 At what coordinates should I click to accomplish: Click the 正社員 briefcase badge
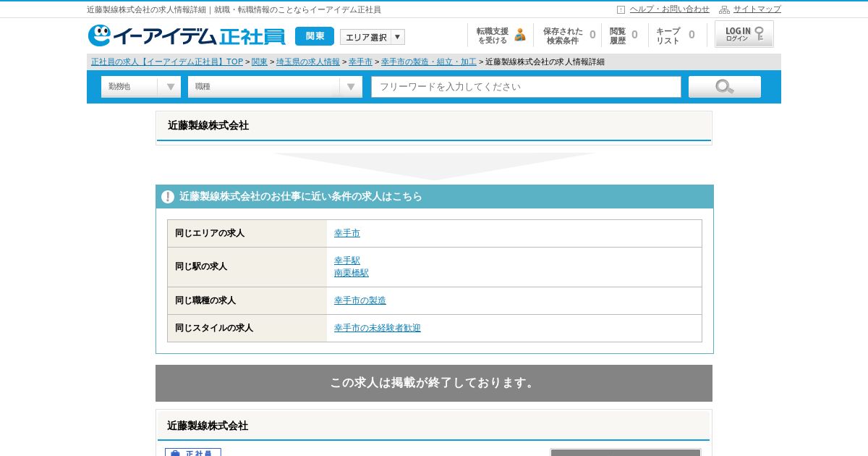tap(193, 452)
